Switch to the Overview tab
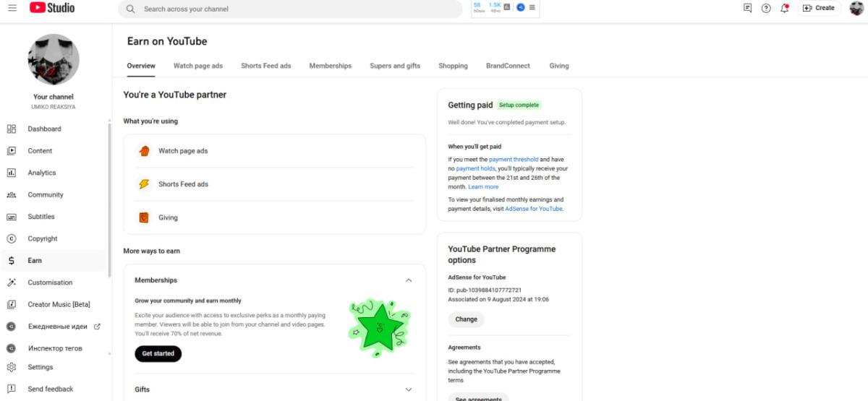The image size is (868, 401). 141,66
